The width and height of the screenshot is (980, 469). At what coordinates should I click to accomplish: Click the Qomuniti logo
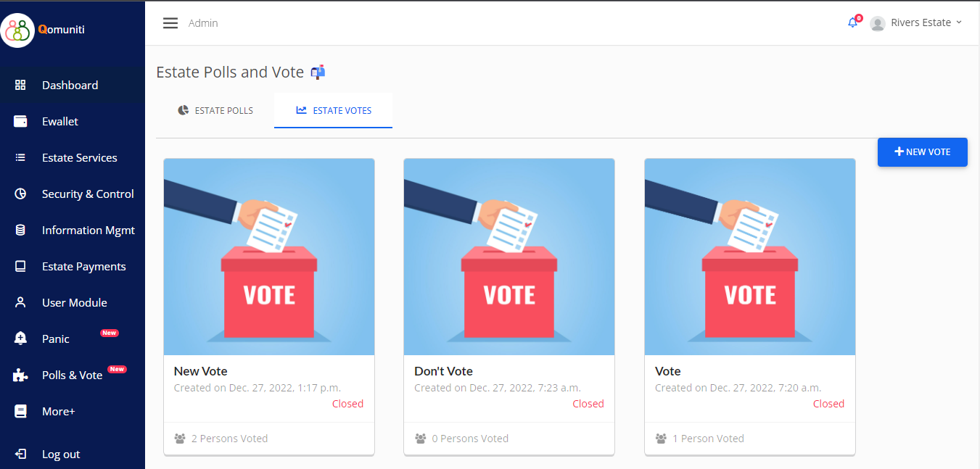click(18, 30)
